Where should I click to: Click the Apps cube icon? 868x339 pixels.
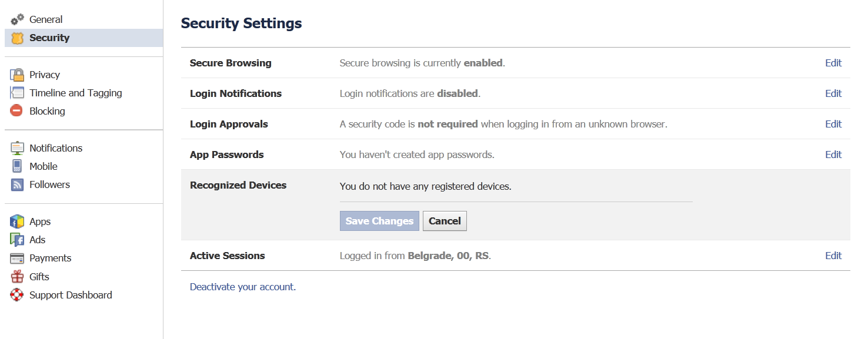(17, 221)
